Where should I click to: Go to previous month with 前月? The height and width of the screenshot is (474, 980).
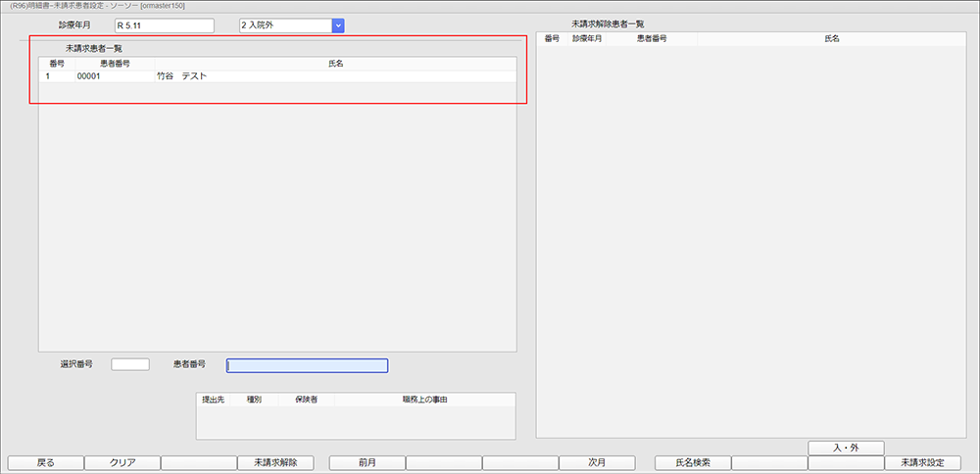(367, 462)
